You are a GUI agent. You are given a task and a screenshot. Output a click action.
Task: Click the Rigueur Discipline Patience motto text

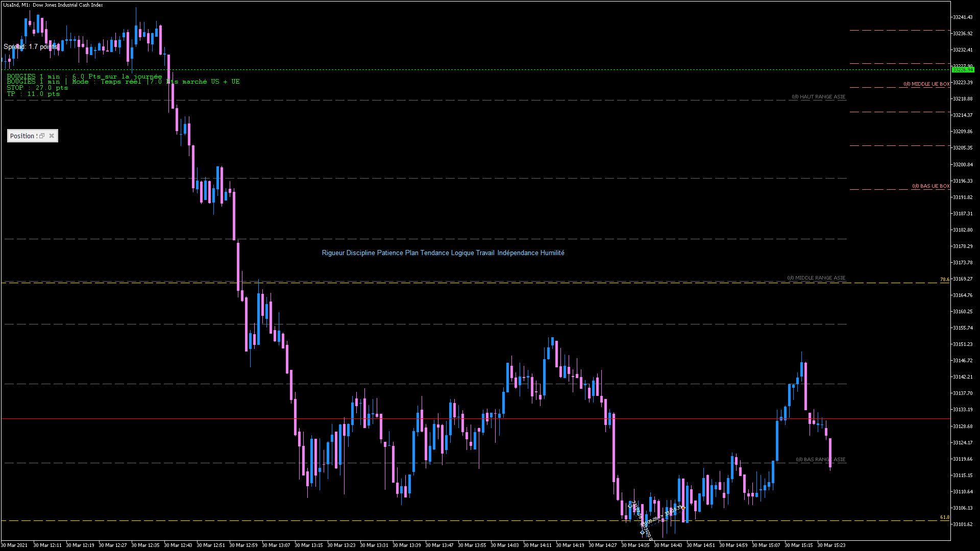[x=443, y=253]
